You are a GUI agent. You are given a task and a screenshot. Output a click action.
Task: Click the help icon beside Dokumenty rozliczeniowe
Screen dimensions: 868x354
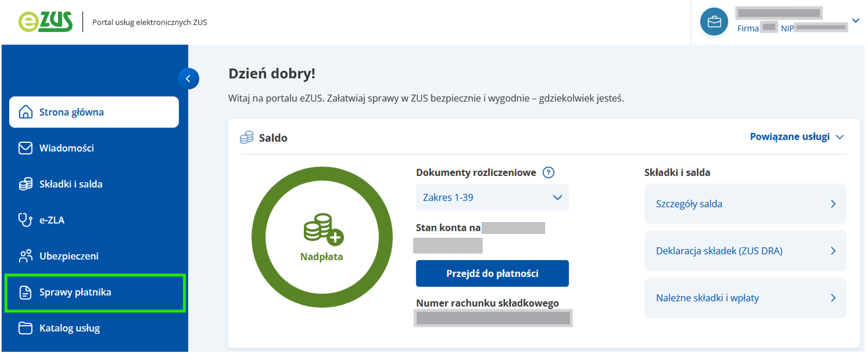click(x=549, y=173)
